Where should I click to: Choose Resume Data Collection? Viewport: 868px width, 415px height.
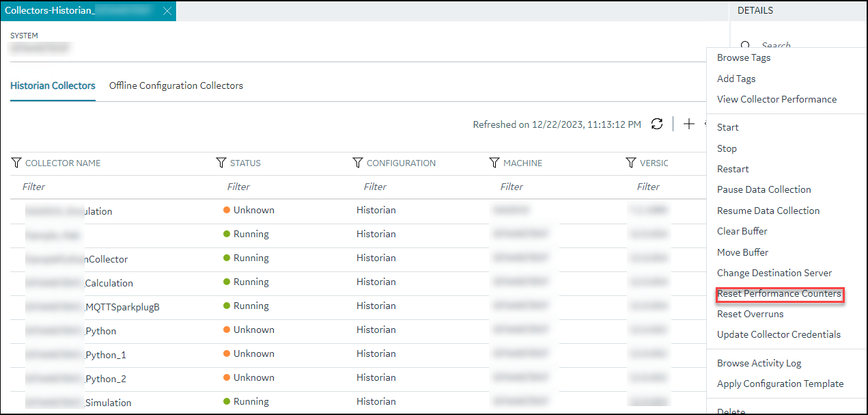tap(768, 211)
